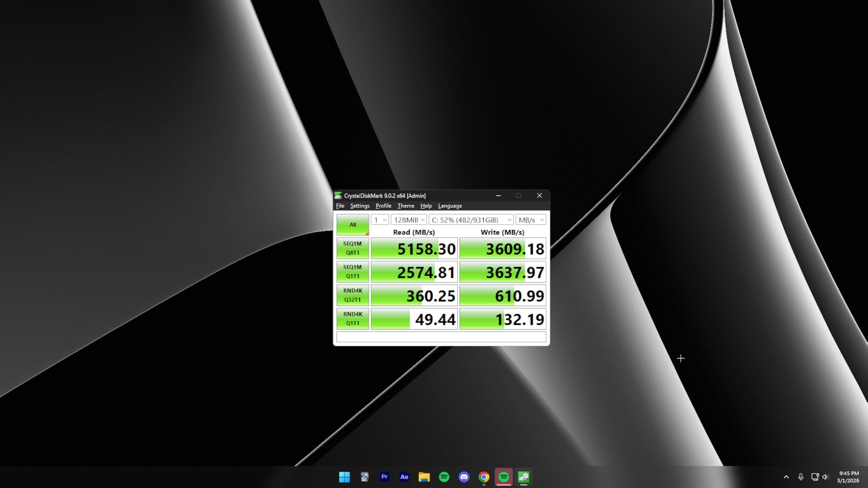
Task: Open Discord from the taskbar
Action: [x=464, y=477]
